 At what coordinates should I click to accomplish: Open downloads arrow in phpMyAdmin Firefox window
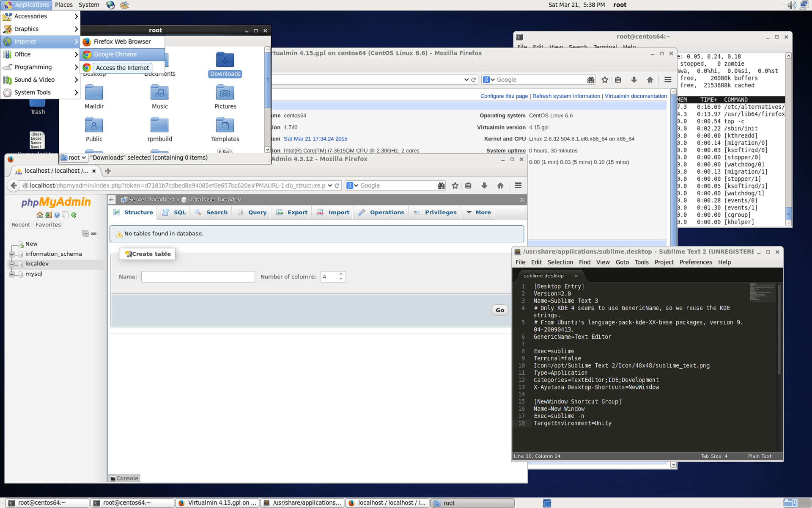pyautogui.click(x=484, y=185)
